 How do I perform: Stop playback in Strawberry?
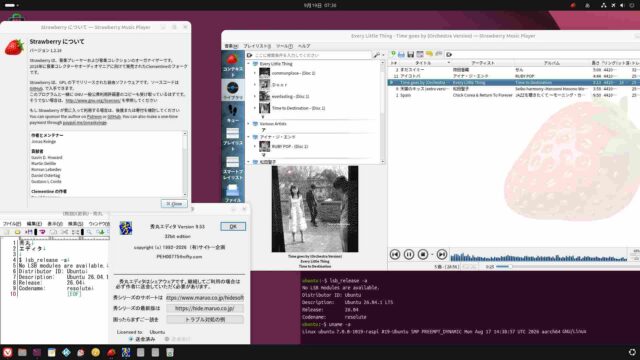point(423,254)
